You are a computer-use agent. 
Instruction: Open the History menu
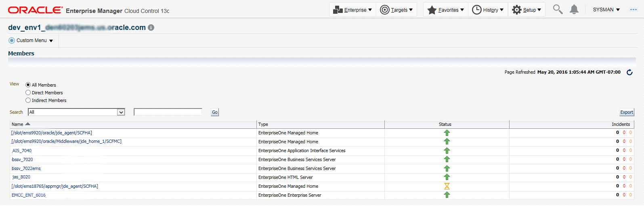click(488, 10)
